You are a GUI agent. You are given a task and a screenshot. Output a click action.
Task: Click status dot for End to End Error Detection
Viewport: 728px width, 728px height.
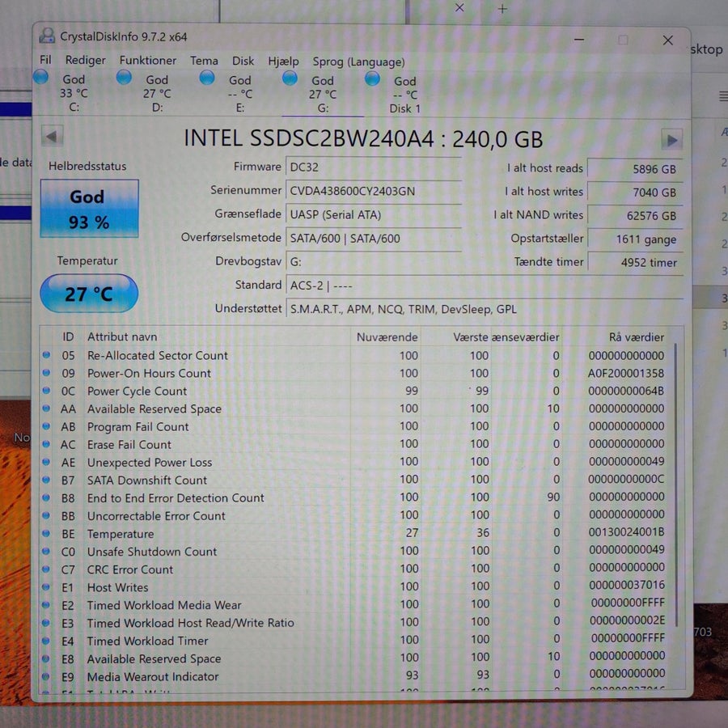[46, 497]
